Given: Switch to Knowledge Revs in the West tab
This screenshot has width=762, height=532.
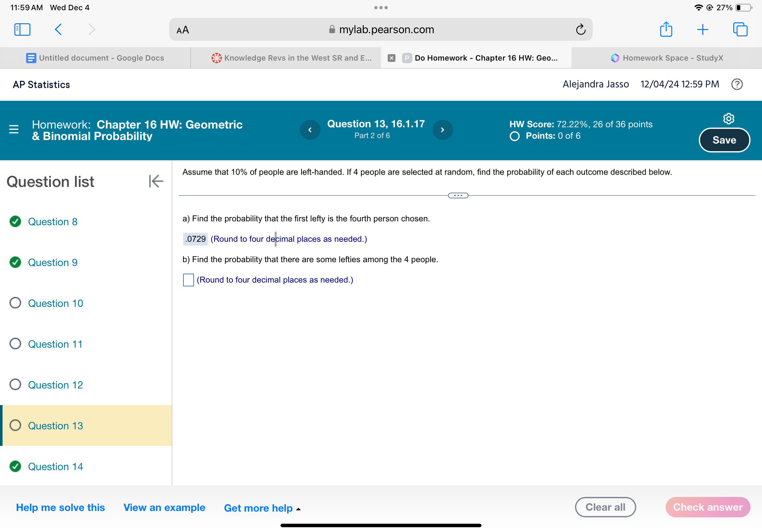Looking at the screenshot, I should [286, 58].
